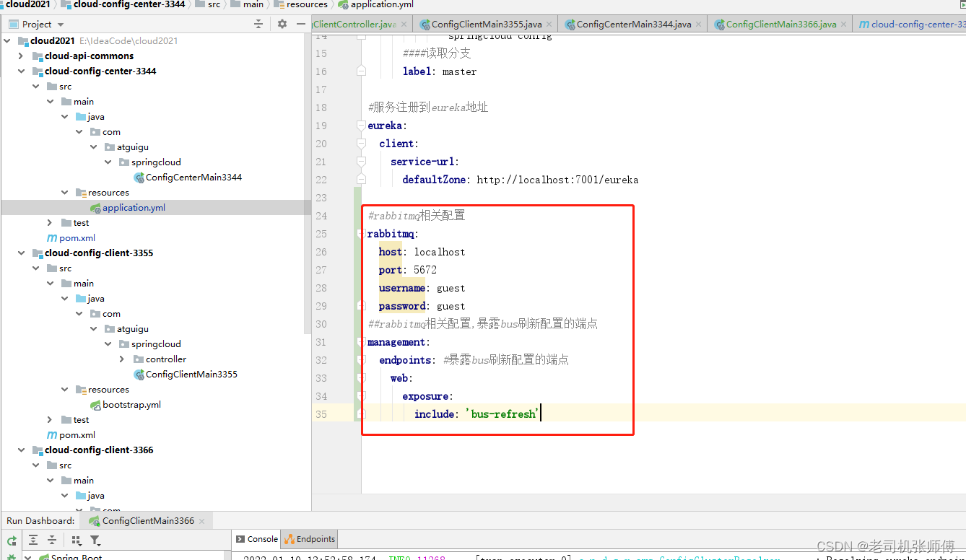Select springcloud package under cloud-config-center-3344
Viewport: 966px width, 560px height.
click(x=149, y=162)
